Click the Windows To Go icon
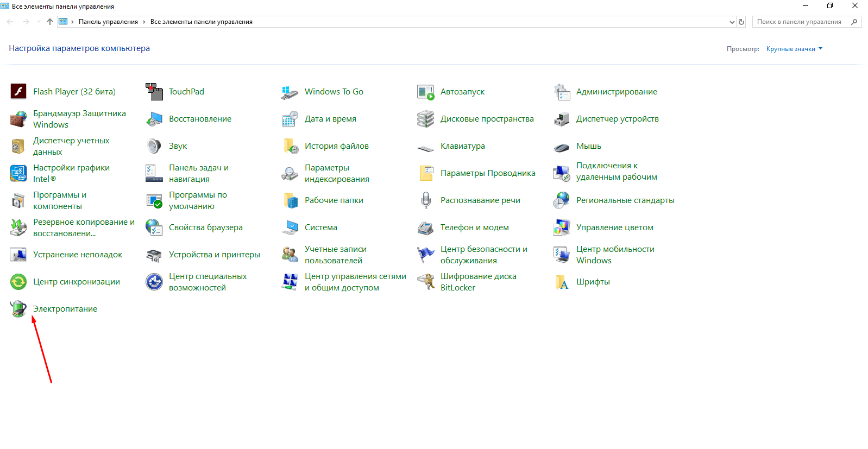868x449 pixels. 290,92
